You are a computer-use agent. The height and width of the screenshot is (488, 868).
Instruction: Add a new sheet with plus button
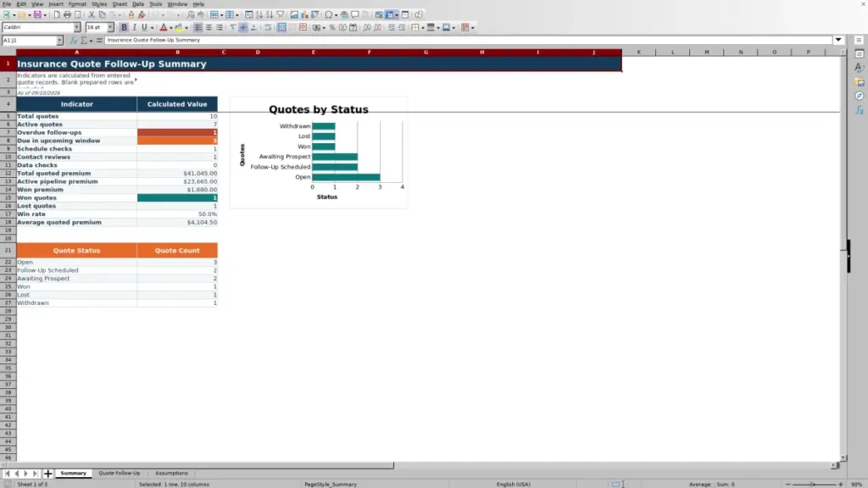[x=48, y=474]
